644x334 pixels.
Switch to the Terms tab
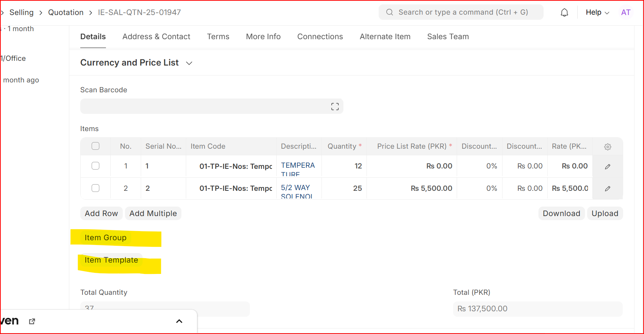click(218, 37)
